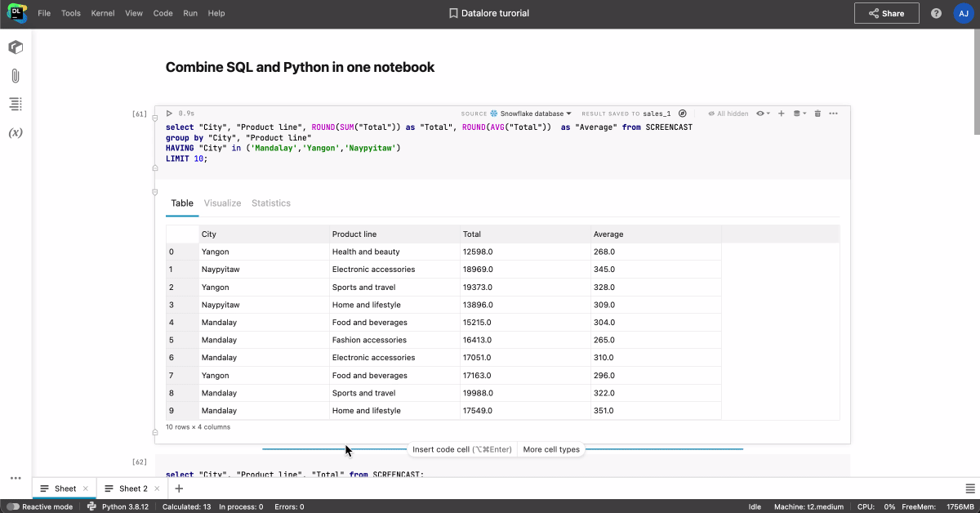The image size is (980, 513).
Task: Click More cell types button
Action: pyautogui.click(x=551, y=449)
